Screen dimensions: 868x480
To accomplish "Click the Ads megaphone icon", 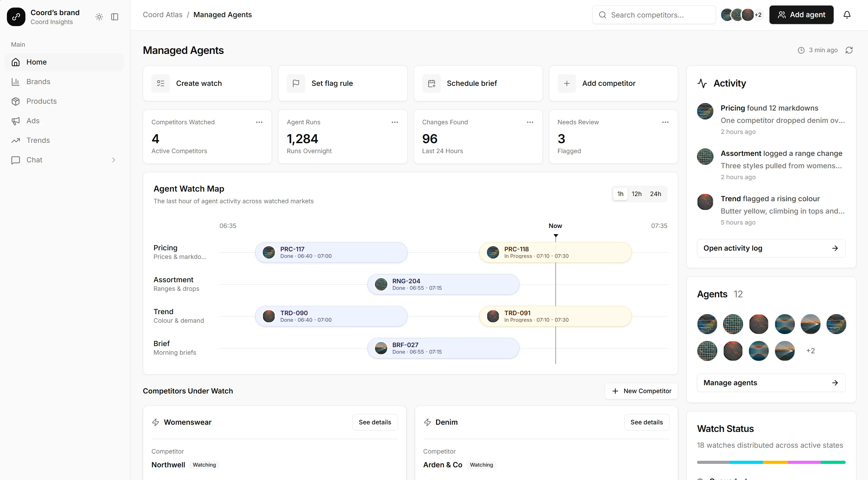I will coord(15,121).
